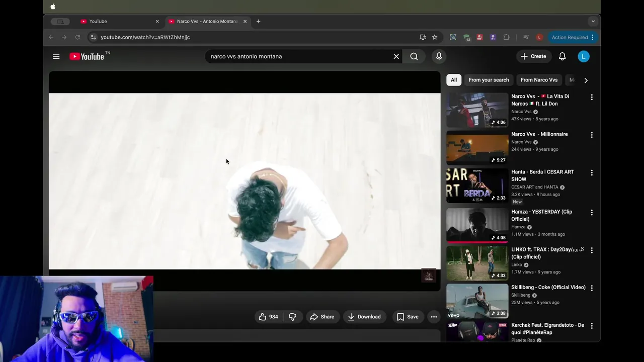Click Planète Rap channel name

[x=523, y=340]
